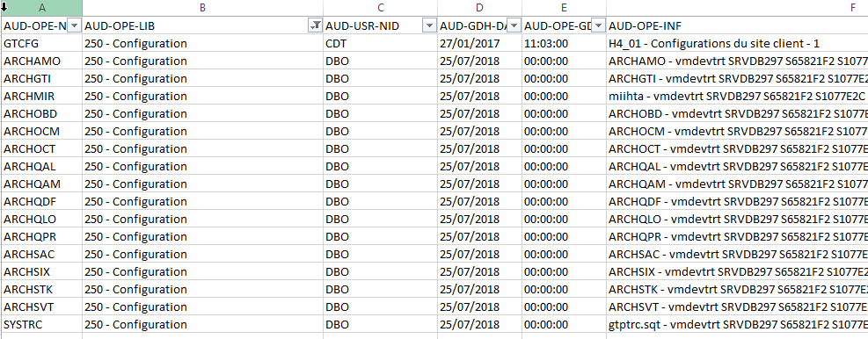This screenshot has width=868, height=339.
Task: Open the AUD-OPE-GD time column filter arrow
Action: tap(599, 25)
